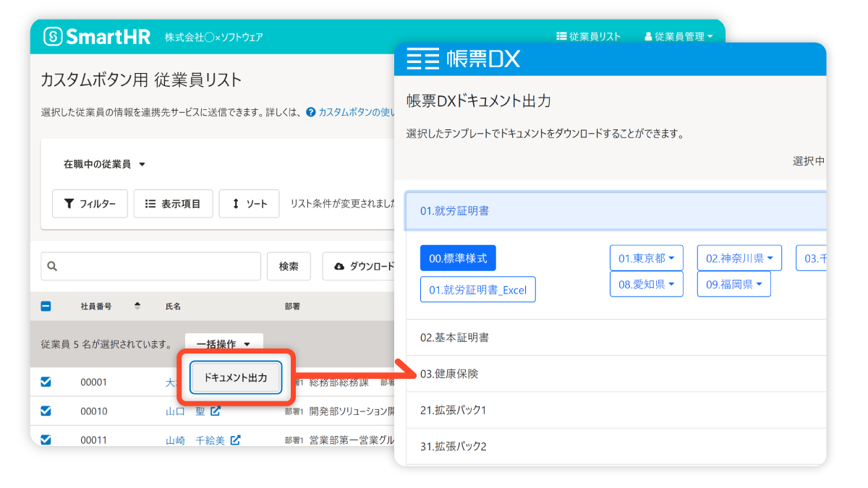Collapse the 01.就労証明書 section
The width and height of the screenshot is (868, 488).
click(616, 211)
